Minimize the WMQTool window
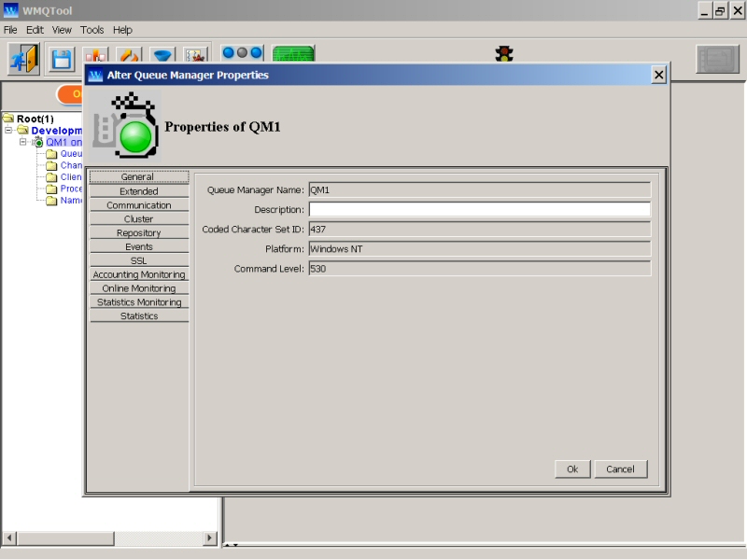The width and height of the screenshot is (747, 560). (705, 10)
